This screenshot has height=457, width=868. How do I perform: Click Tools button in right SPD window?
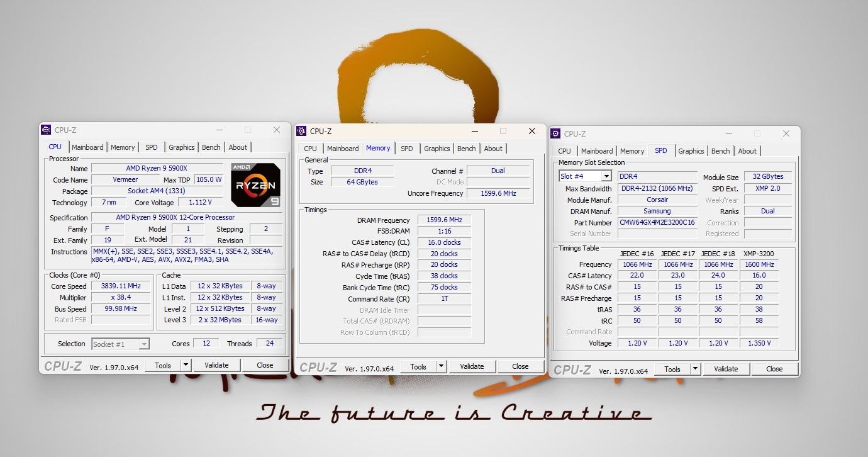pos(672,369)
